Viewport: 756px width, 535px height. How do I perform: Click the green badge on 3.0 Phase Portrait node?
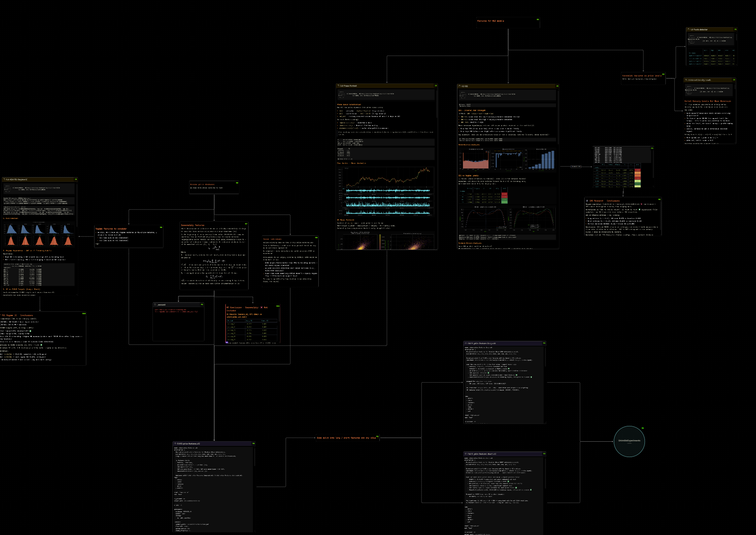click(x=436, y=86)
